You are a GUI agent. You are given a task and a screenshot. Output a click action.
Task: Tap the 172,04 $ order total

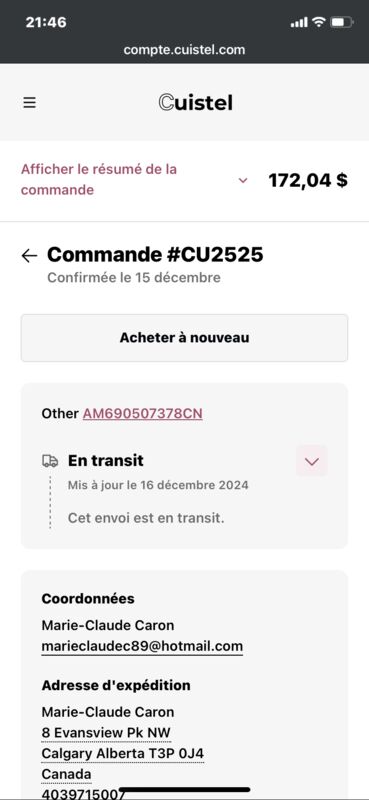point(308,180)
